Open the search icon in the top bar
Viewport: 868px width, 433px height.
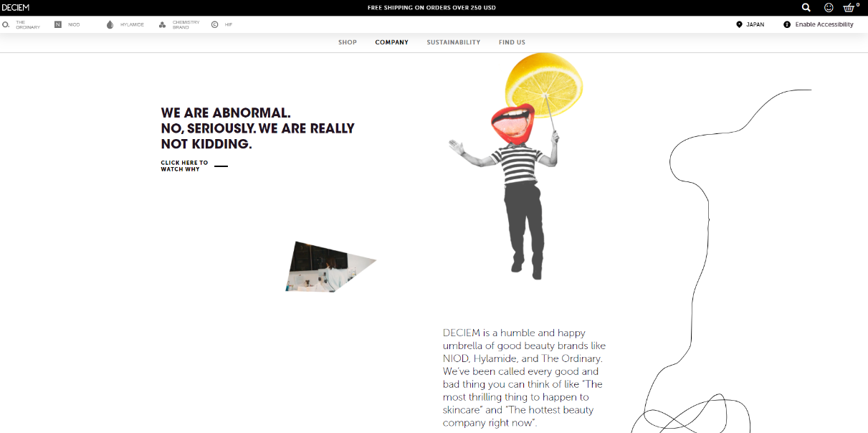click(806, 8)
